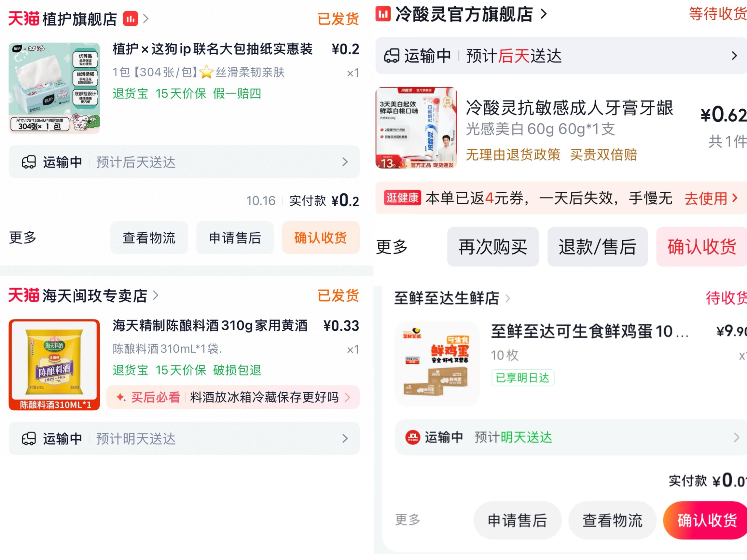Image resolution: width=747 pixels, height=560 pixels.
Task: Open 更多 menu in 植护 order
Action: pos(23,237)
